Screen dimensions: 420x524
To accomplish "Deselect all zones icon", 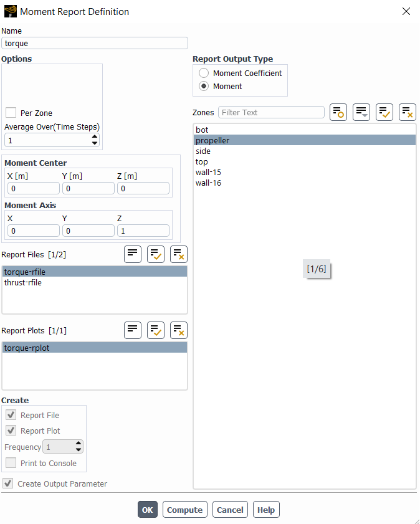I will (408, 112).
